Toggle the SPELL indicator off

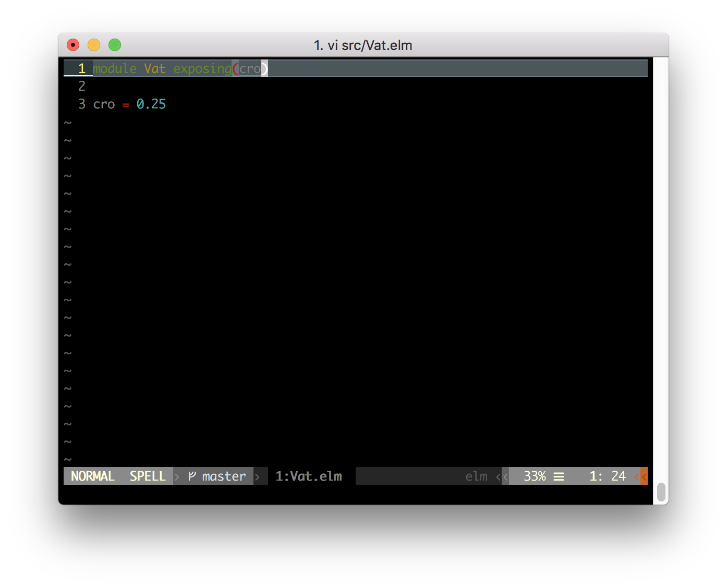[x=148, y=476]
